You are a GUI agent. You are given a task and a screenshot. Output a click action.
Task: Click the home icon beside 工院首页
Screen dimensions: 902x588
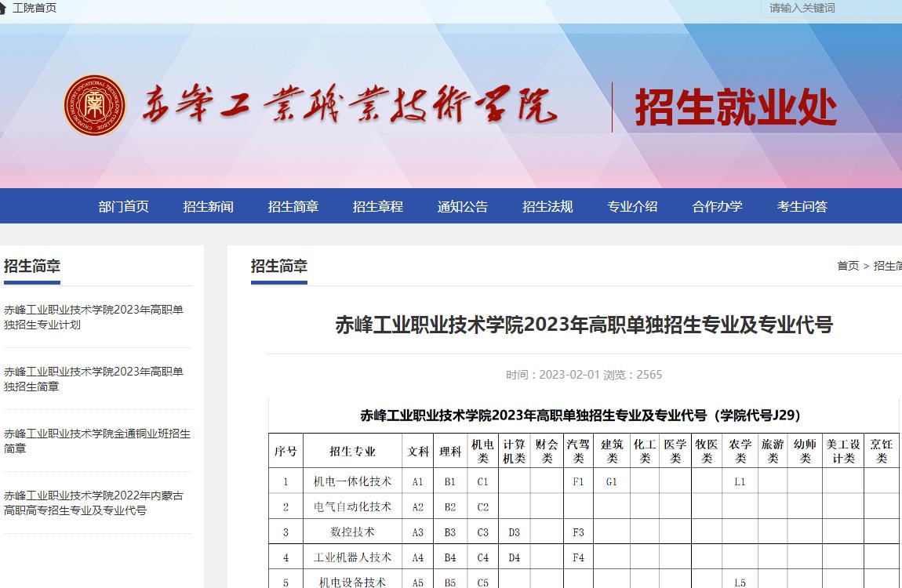(2, 8)
